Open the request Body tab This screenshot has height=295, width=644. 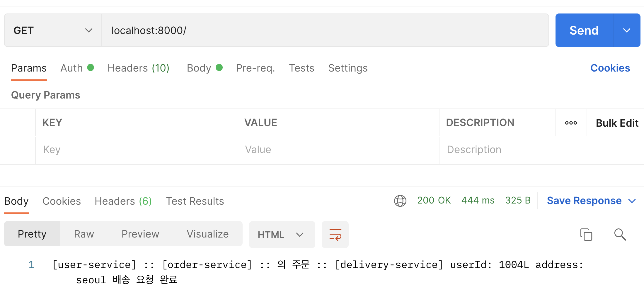tap(205, 68)
